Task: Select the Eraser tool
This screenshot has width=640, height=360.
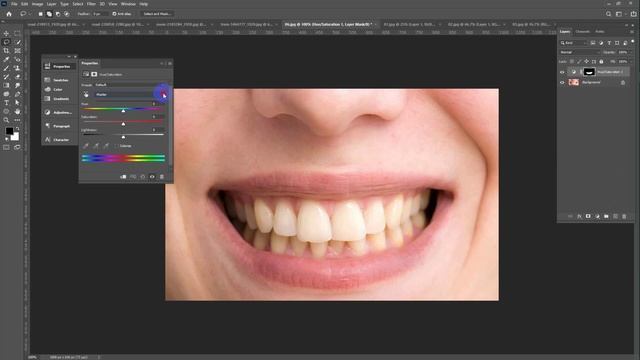Action: point(17,77)
